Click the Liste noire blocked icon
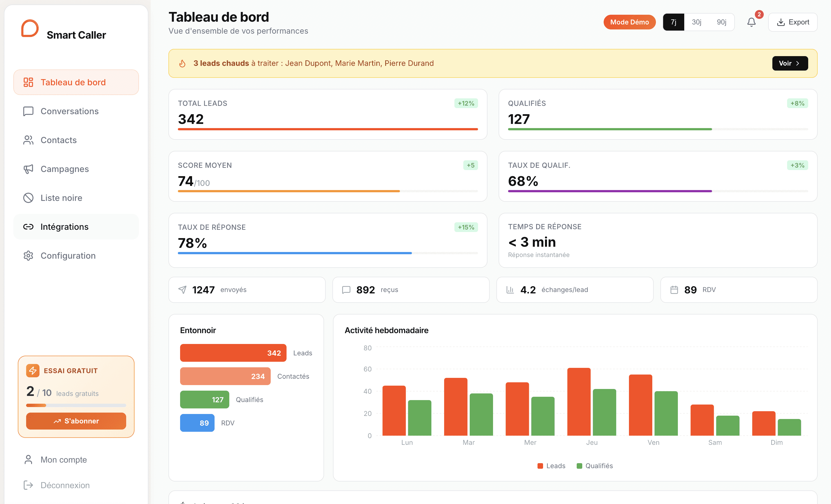Viewport: 831px width, 504px height. [28, 198]
